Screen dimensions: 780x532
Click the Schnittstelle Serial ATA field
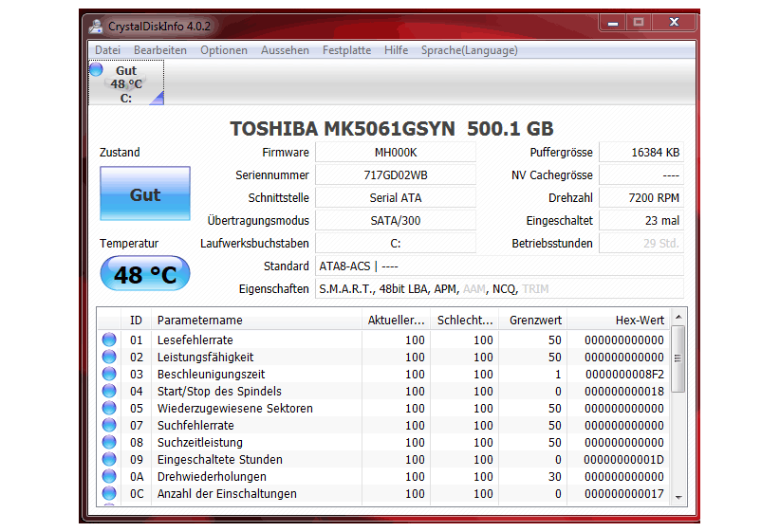coord(396,198)
